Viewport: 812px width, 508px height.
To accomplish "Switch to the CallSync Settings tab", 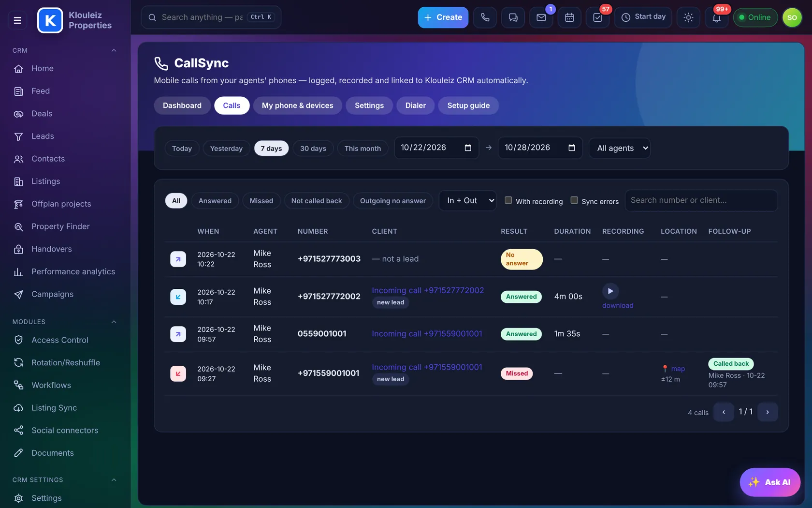I will point(369,105).
